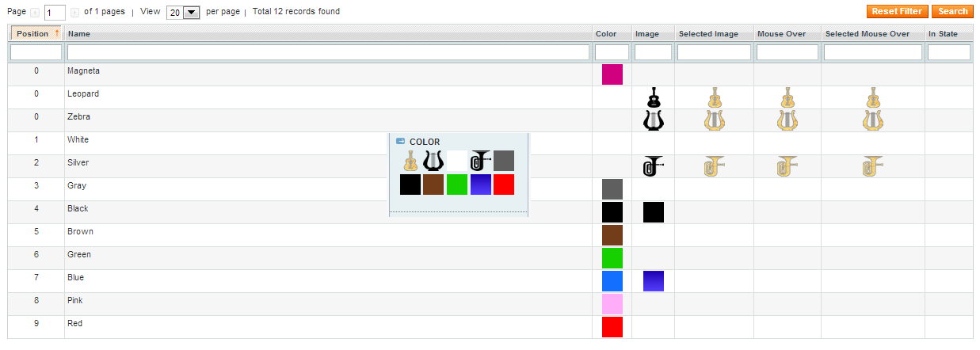Screen dimensions: 980x350
Task: Click the Selected Image filter input
Action: [x=714, y=52]
